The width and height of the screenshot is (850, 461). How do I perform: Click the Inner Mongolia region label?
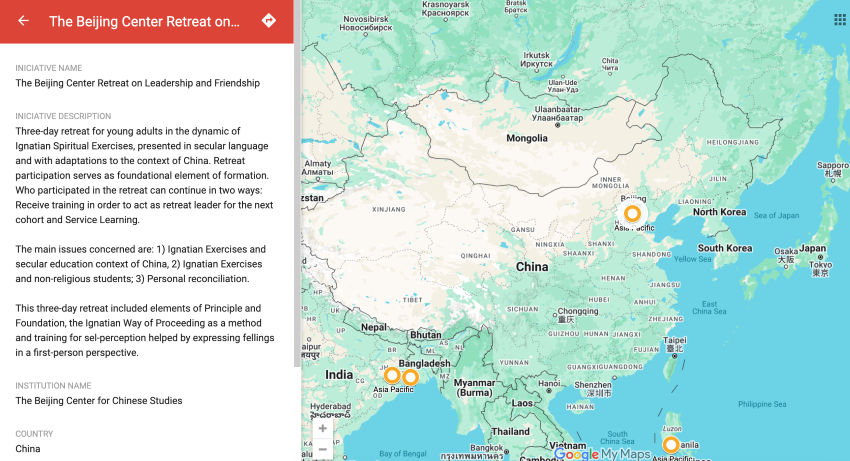tap(610, 182)
